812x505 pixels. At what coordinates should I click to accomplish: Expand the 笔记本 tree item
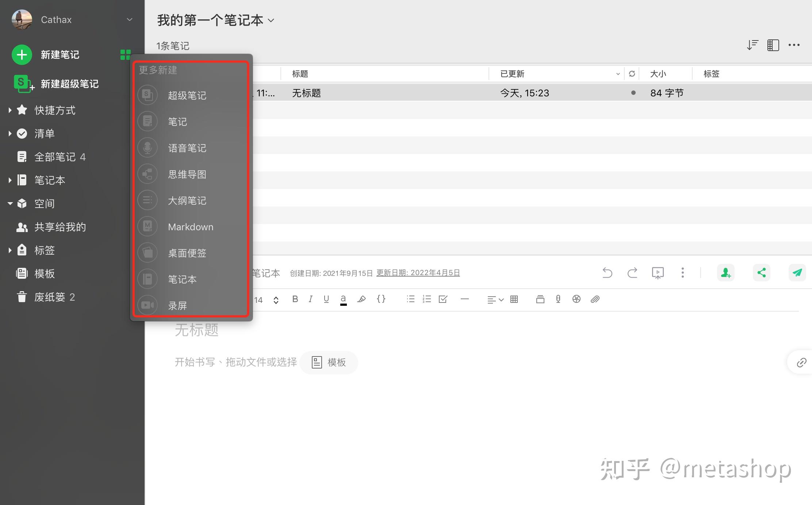(x=10, y=180)
